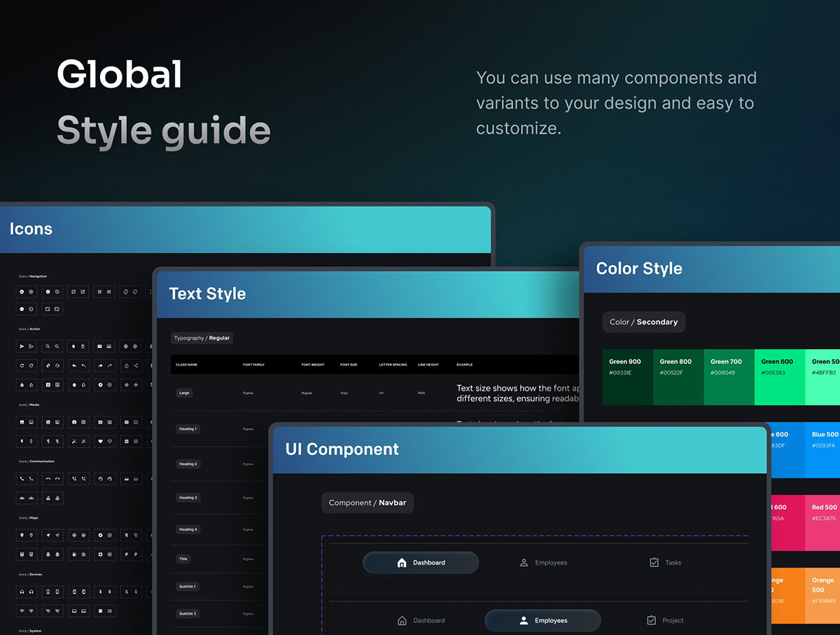This screenshot has height=635, width=840.
Task: Select the outlined navigation arrow icon under Icons / Maps
Action: [57, 535]
